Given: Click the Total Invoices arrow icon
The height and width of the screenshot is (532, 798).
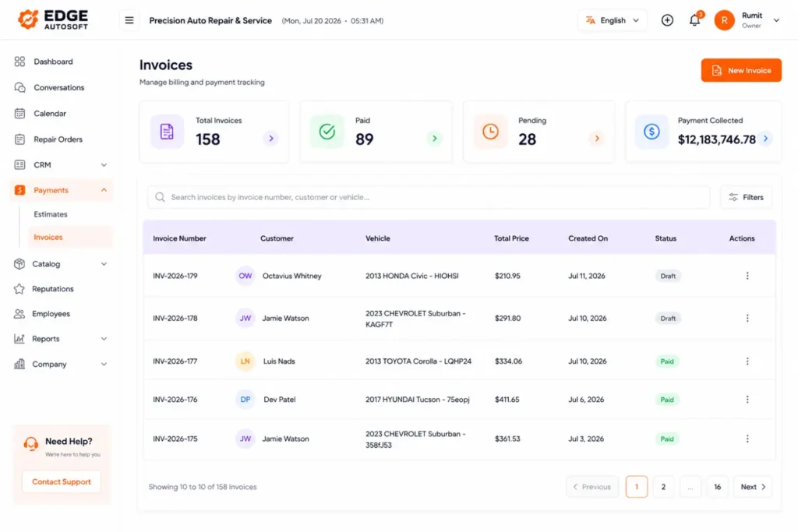Looking at the screenshot, I should coord(270,139).
